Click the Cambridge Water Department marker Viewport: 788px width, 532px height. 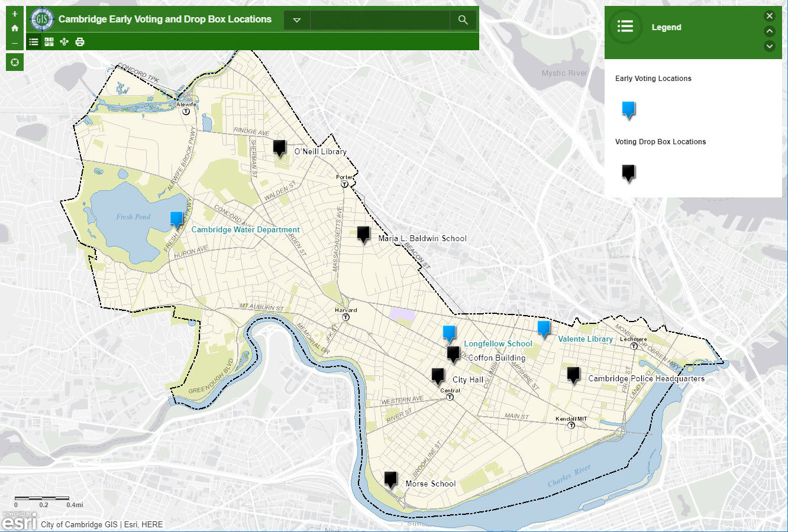(x=176, y=219)
